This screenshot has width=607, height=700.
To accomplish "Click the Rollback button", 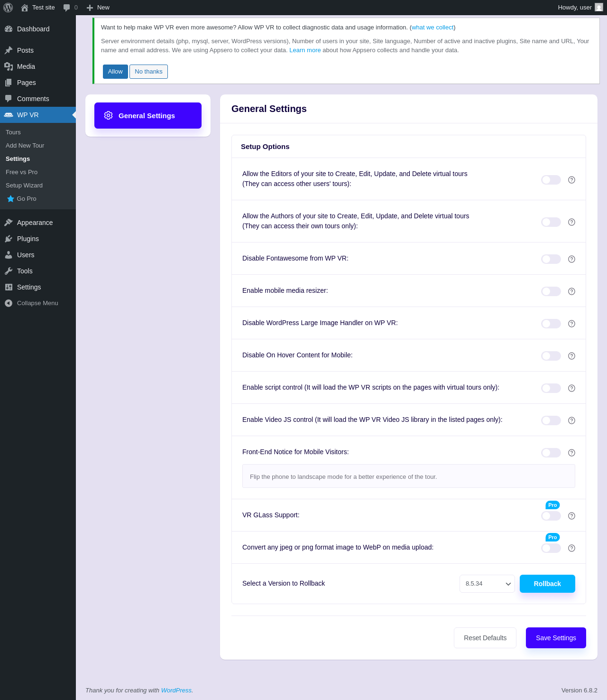I will coord(547,584).
